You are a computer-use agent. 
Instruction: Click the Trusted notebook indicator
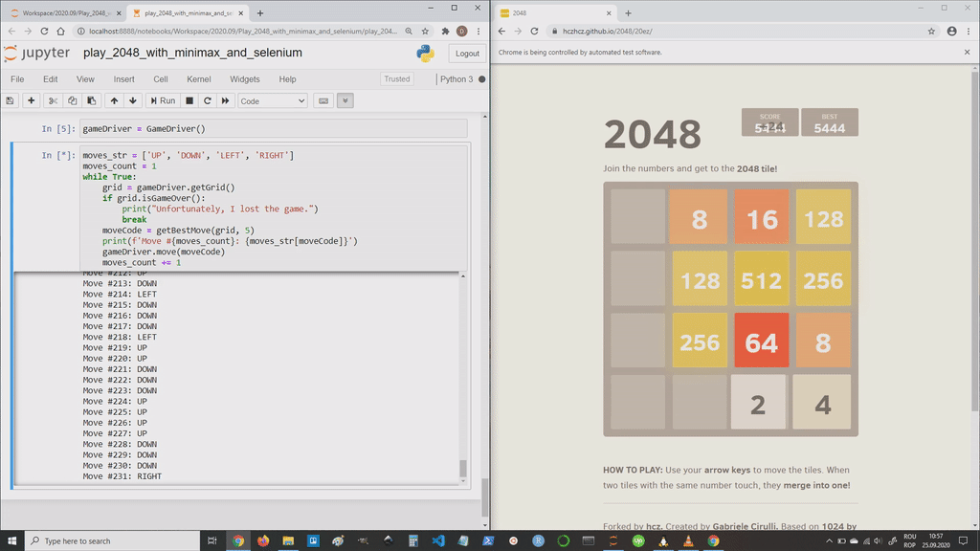pos(397,79)
